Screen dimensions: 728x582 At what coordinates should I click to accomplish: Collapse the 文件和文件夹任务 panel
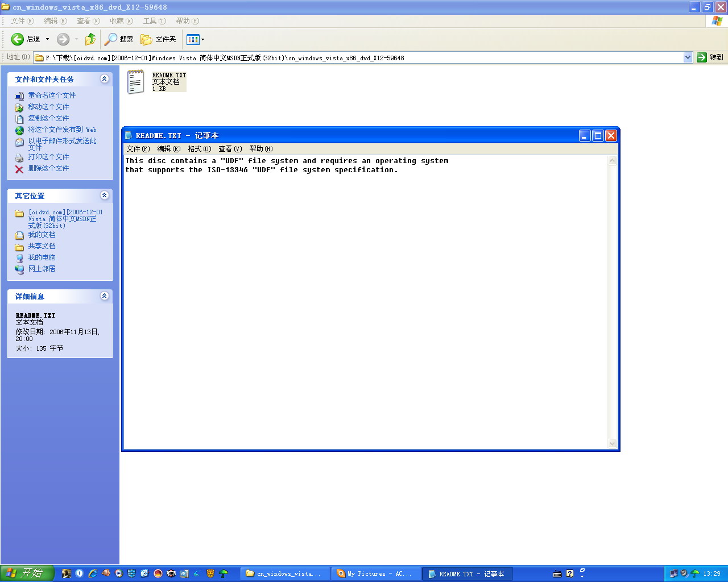105,79
